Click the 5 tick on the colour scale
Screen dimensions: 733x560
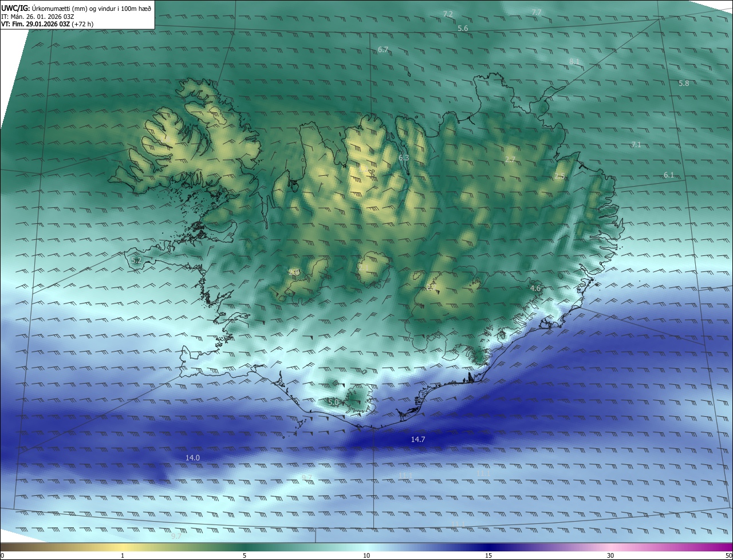[x=245, y=555]
